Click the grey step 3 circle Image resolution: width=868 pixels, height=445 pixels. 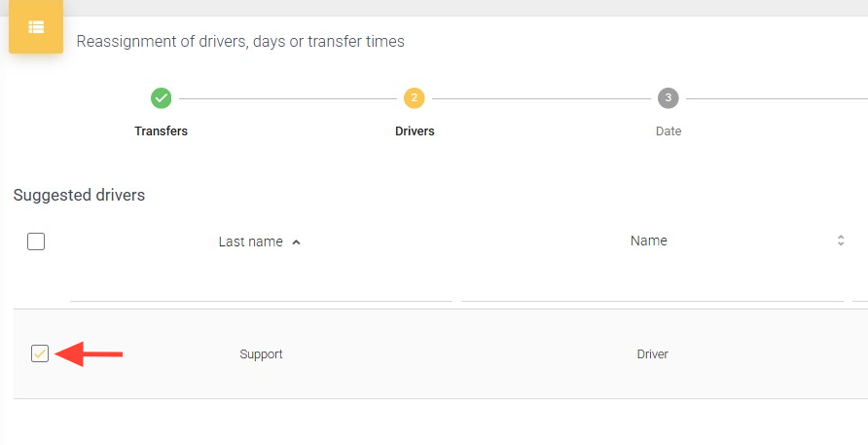pyautogui.click(x=668, y=98)
